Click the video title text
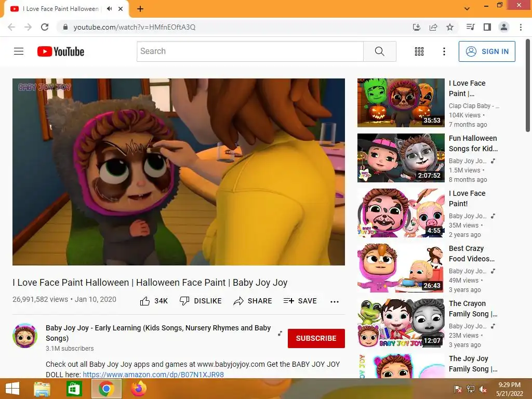Image resolution: width=532 pixels, height=399 pixels. pos(150,282)
